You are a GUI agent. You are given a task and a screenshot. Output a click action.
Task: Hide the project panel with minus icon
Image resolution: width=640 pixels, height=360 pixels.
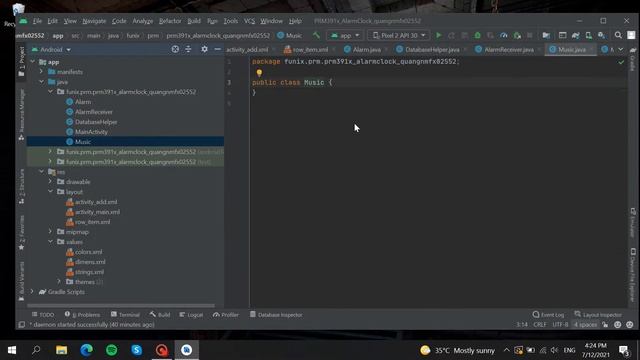(218, 49)
